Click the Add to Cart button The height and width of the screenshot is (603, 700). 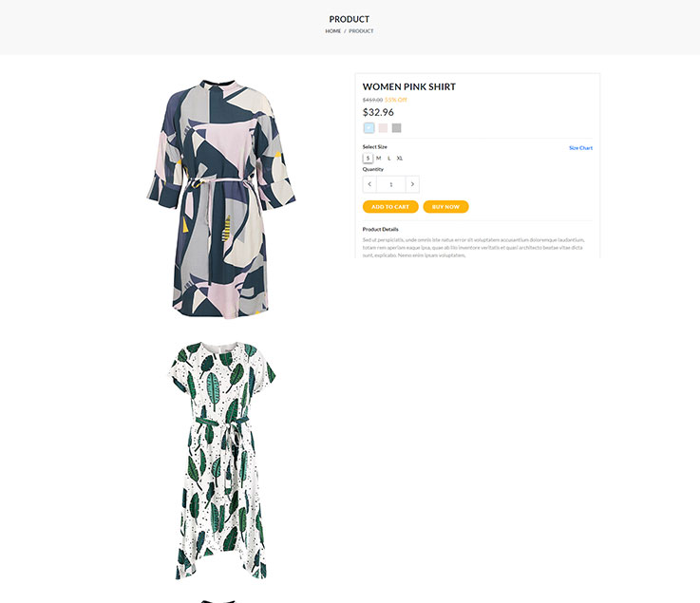click(390, 207)
